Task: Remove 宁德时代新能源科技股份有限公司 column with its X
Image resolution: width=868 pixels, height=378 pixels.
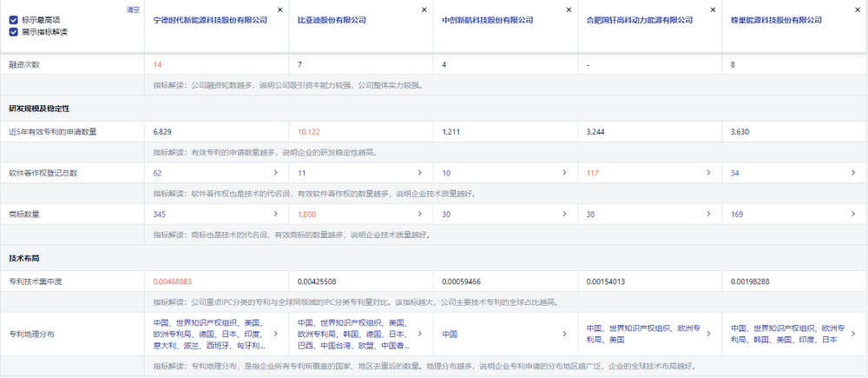Action: point(279,10)
